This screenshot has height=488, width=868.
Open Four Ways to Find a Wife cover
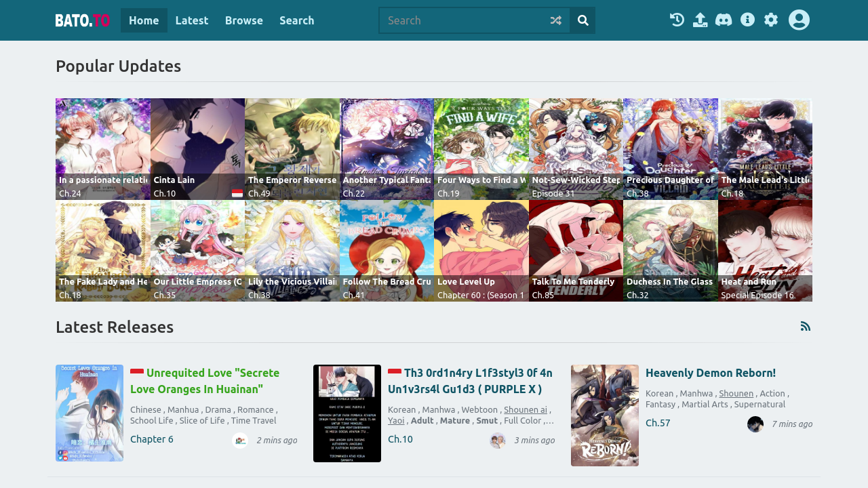pyautogui.click(x=481, y=149)
